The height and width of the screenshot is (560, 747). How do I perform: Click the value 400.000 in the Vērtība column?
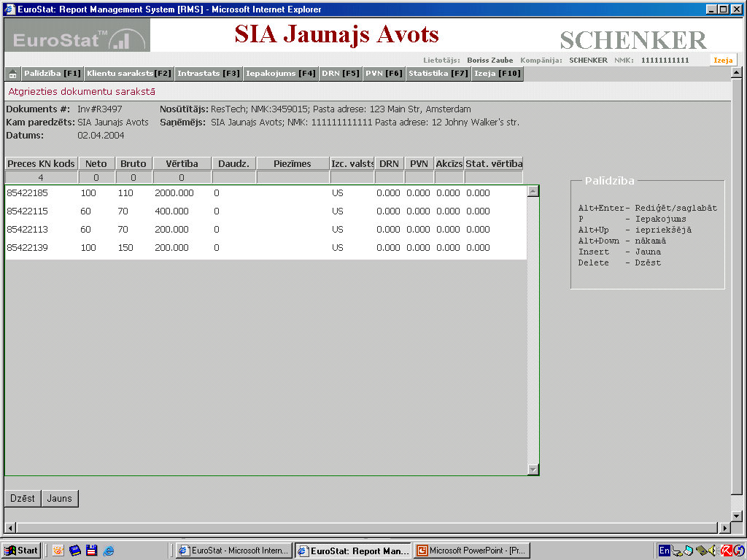pyautogui.click(x=171, y=211)
